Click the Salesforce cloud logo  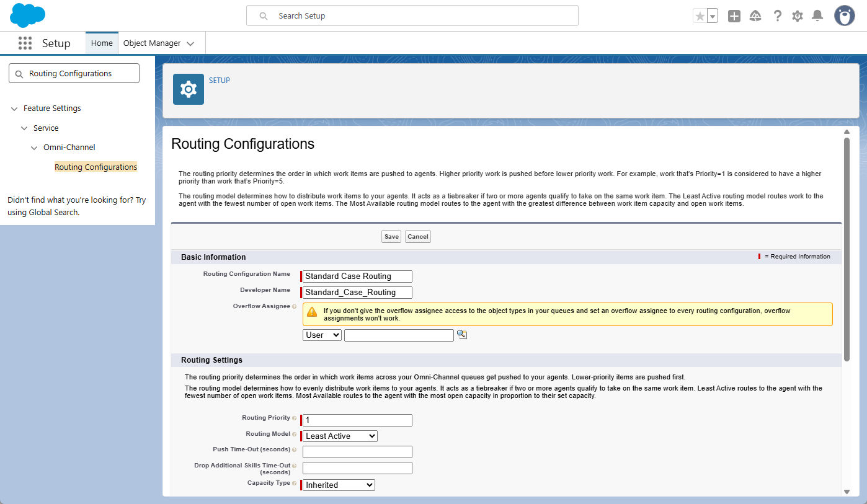point(28,15)
